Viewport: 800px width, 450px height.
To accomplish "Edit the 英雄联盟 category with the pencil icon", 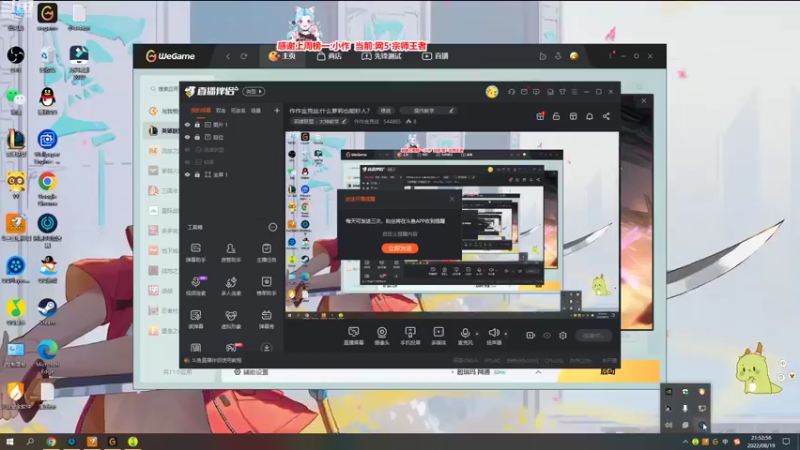I will [344, 121].
